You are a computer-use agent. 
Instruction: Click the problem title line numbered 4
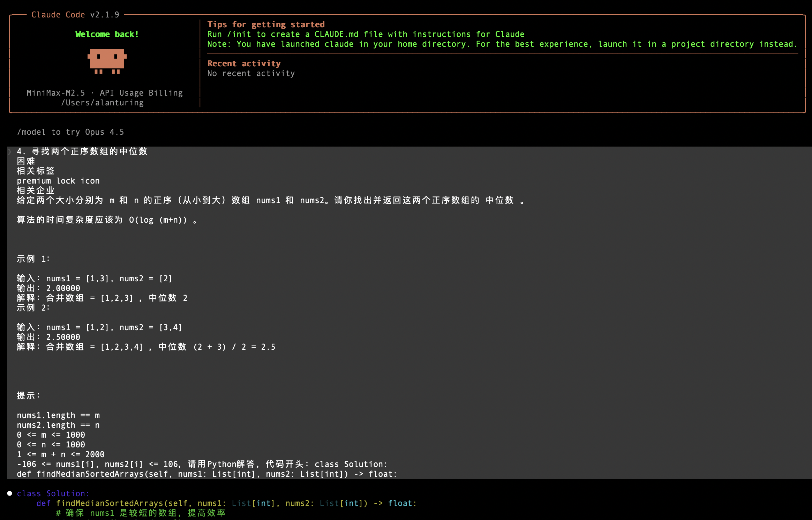tap(82, 151)
